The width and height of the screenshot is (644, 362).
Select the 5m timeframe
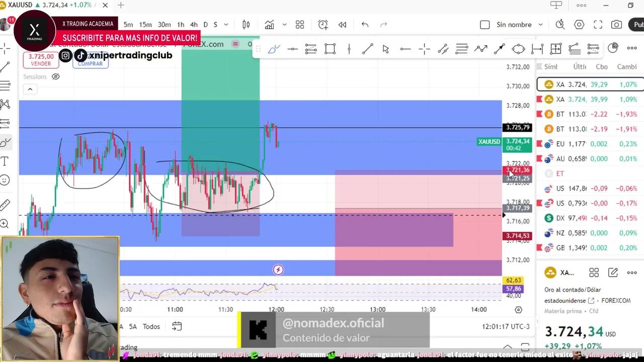click(x=128, y=25)
